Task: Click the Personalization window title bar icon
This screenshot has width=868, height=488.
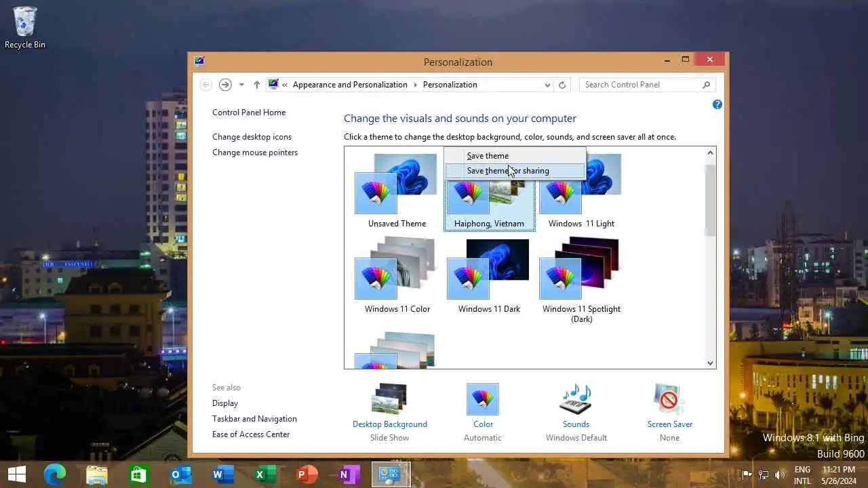Action: point(199,60)
